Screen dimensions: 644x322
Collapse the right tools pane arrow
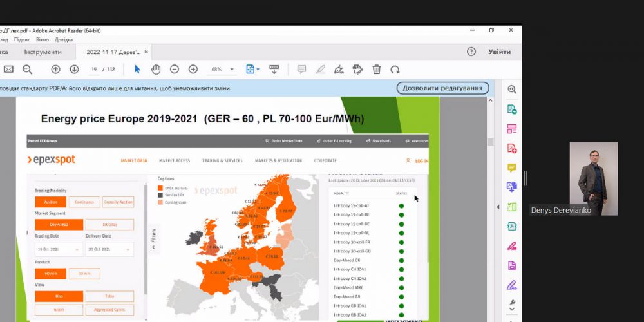tap(497, 207)
